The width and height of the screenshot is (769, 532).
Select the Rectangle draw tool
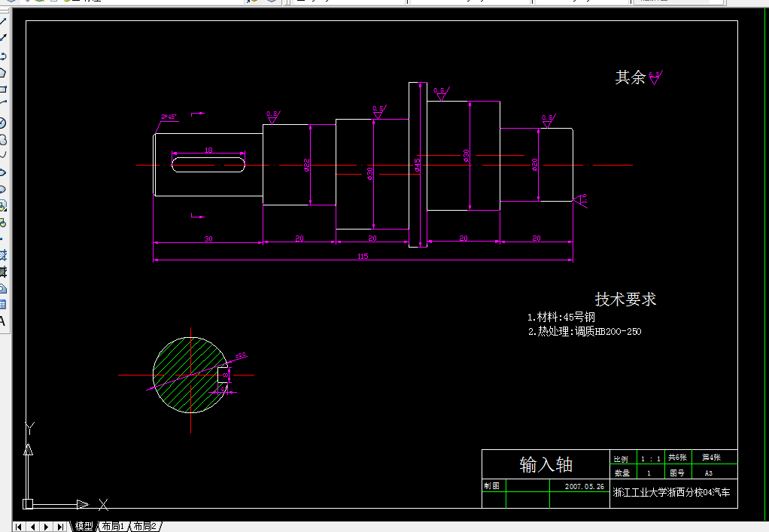click(x=3, y=90)
